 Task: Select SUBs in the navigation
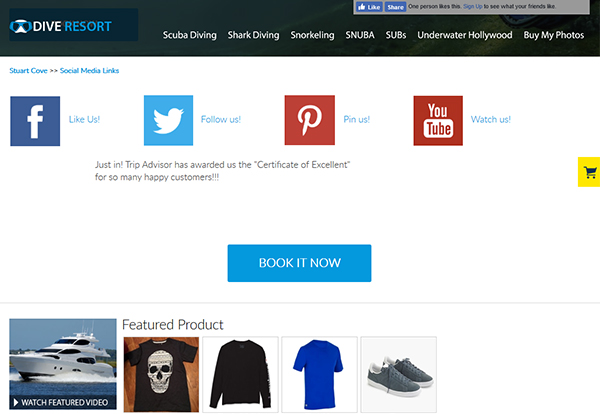pyautogui.click(x=396, y=35)
